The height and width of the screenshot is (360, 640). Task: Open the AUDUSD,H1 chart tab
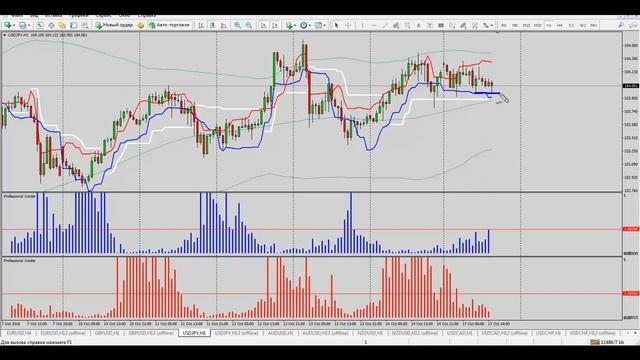pyautogui.click(x=280, y=333)
